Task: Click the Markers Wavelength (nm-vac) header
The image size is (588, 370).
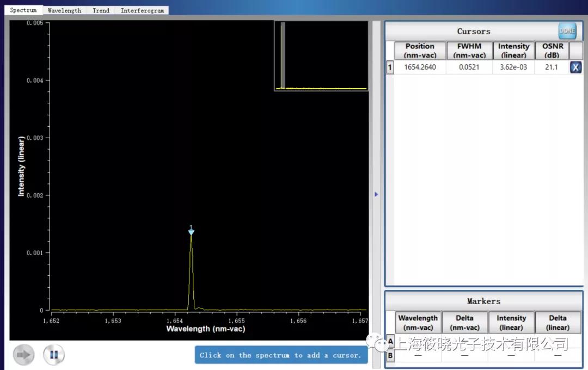Action: tap(418, 323)
